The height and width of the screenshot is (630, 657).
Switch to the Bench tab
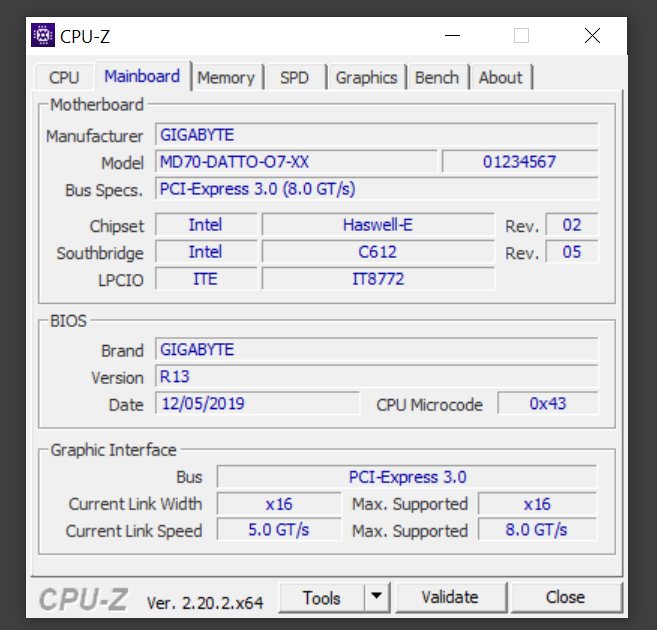(437, 77)
